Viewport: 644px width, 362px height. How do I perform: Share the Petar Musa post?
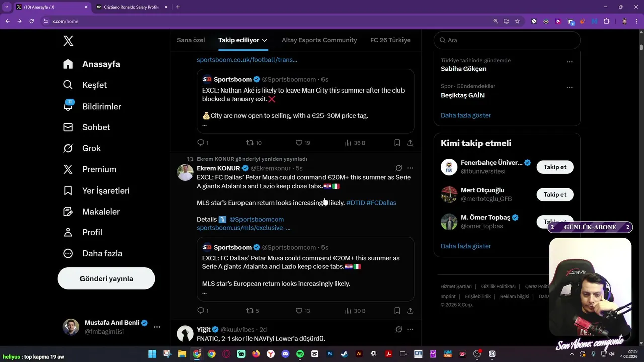pos(410,311)
